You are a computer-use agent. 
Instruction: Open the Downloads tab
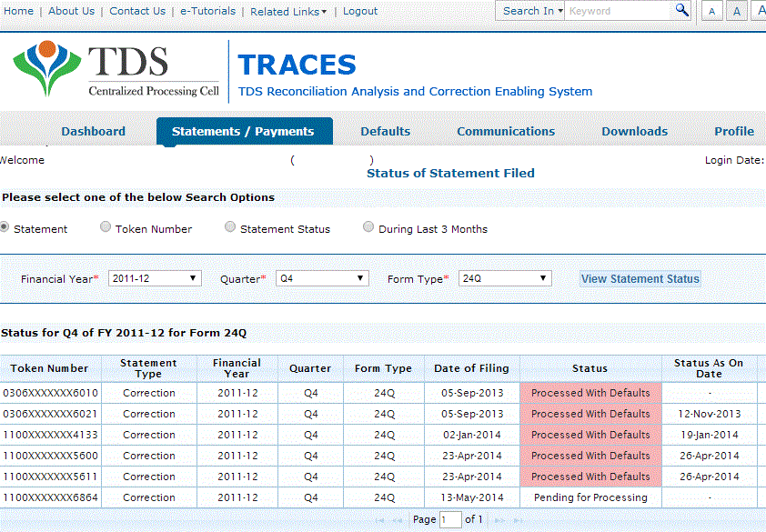click(x=634, y=130)
